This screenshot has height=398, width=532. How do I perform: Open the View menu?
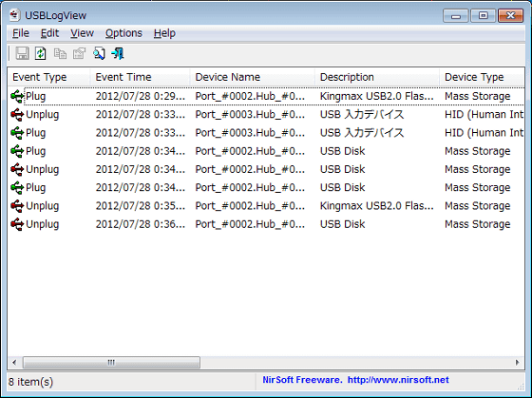(x=82, y=33)
